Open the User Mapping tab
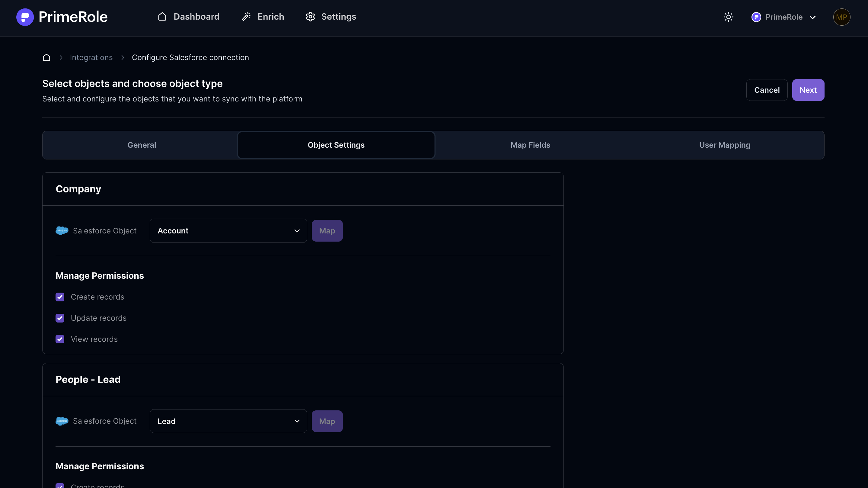This screenshot has width=868, height=488. coord(724,145)
